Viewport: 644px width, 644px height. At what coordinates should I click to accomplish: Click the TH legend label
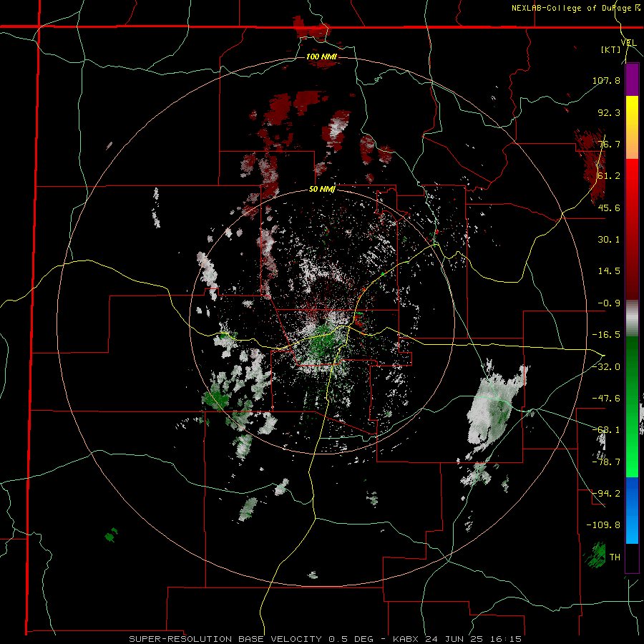click(x=615, y=557)
